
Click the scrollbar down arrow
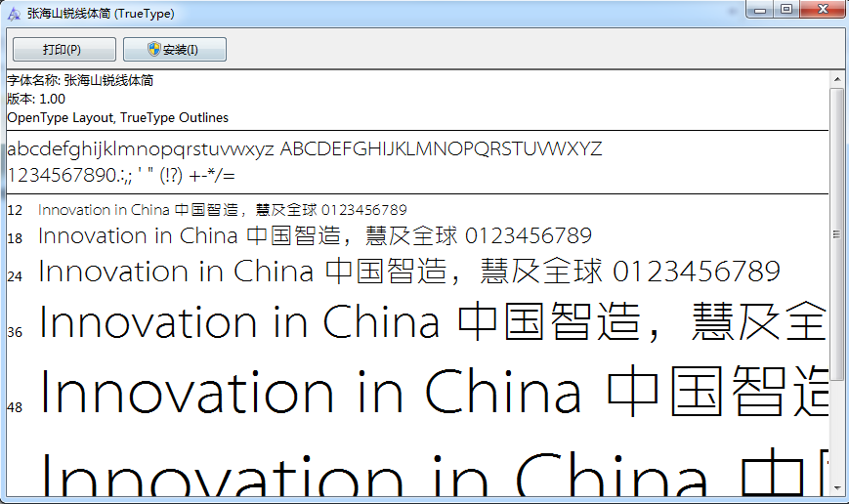(x=837, y=488)
